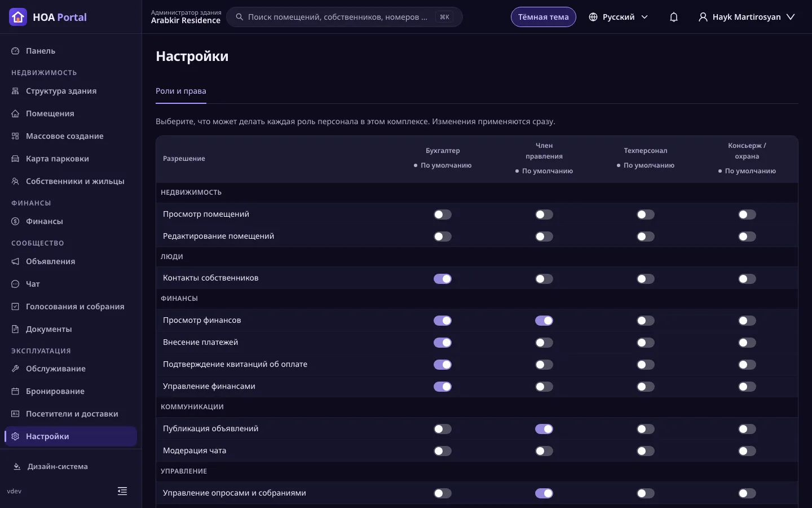The height and width of the screenshot is (508, 812).
Task: Click the Arabkir Residence building name
Action: click(x=186, y=21)
